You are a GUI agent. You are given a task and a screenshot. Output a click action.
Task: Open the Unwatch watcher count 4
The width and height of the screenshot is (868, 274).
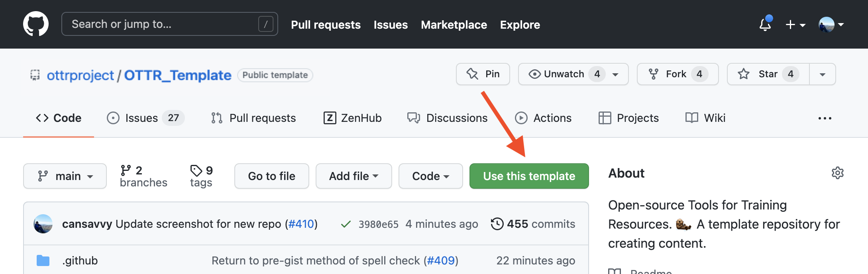pyautogui.click(x=597, y=74)
